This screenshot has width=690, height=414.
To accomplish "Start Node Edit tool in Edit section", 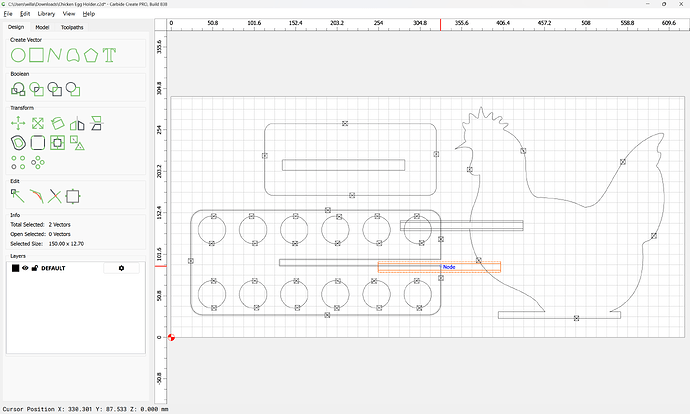I will (x=18, y=196).
